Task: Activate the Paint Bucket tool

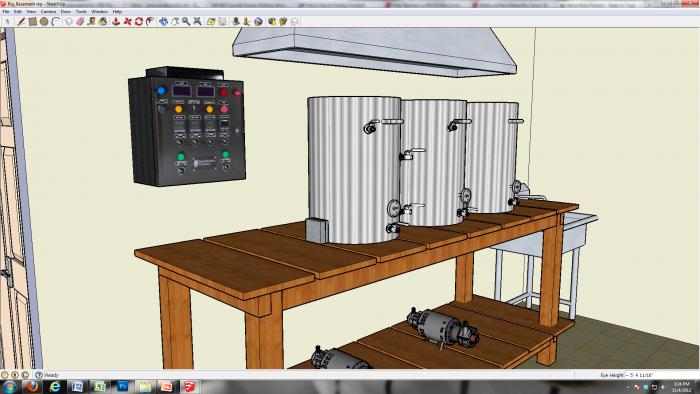Action: (103, 21)
